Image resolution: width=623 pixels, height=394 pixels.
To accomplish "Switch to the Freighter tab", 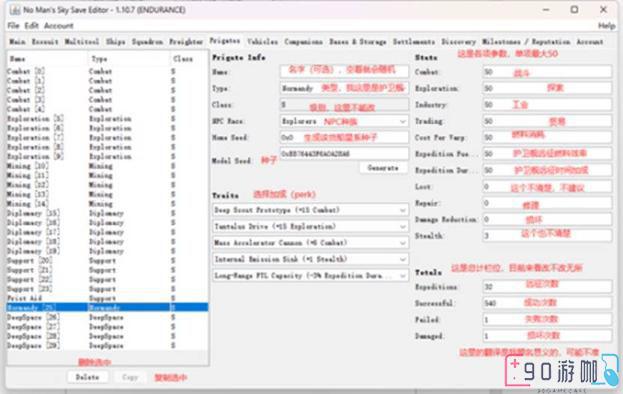I will (x=186, y=41).
